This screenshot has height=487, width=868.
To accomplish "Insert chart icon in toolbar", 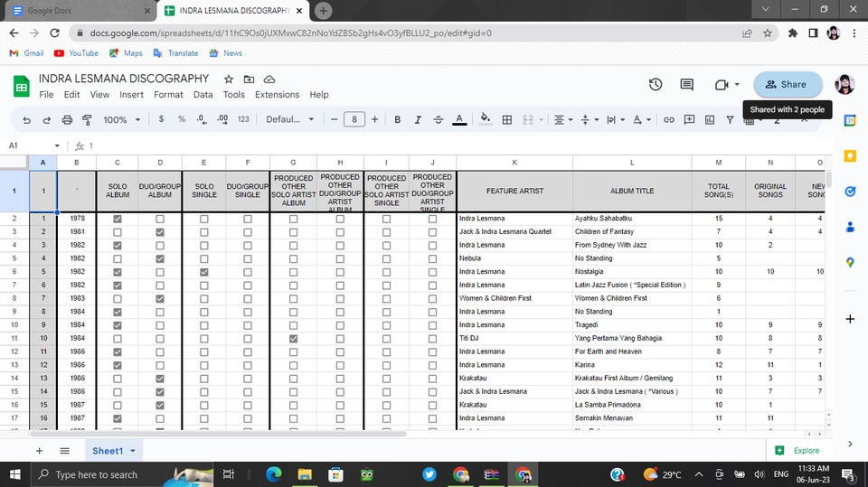I will tap(710, 119).
